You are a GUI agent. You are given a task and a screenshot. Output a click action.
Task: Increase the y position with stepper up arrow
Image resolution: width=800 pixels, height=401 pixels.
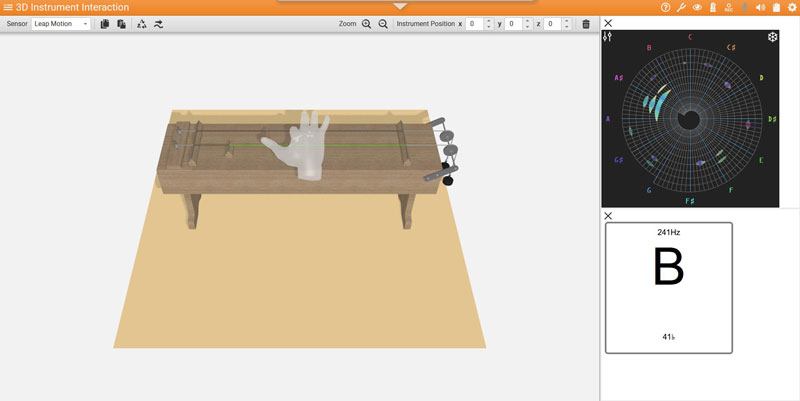click(528, 21)
